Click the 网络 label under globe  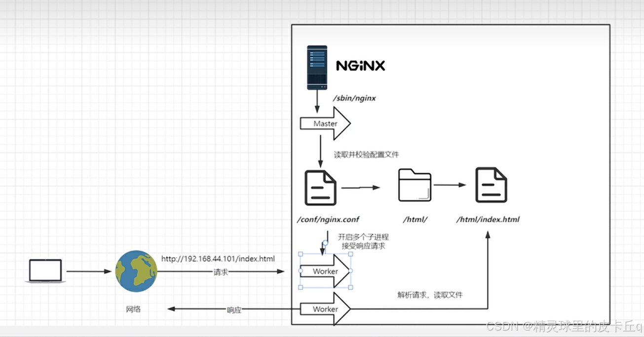point(133,309)
